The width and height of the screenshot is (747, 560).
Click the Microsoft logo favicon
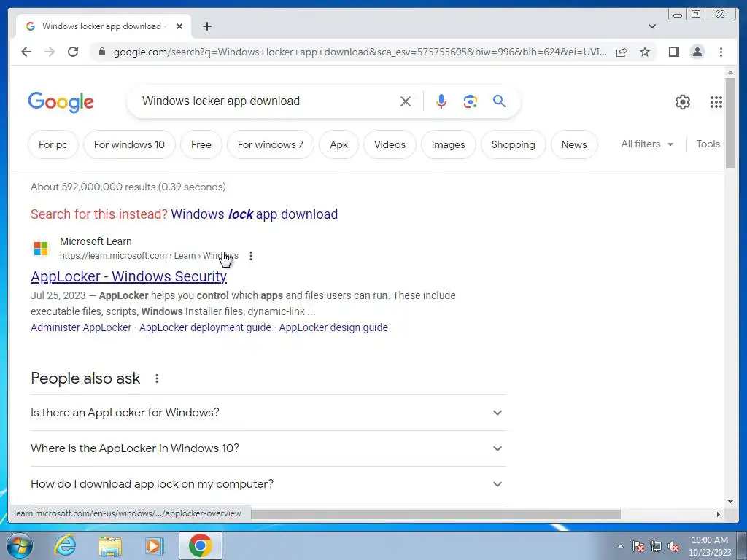point(41,249)
